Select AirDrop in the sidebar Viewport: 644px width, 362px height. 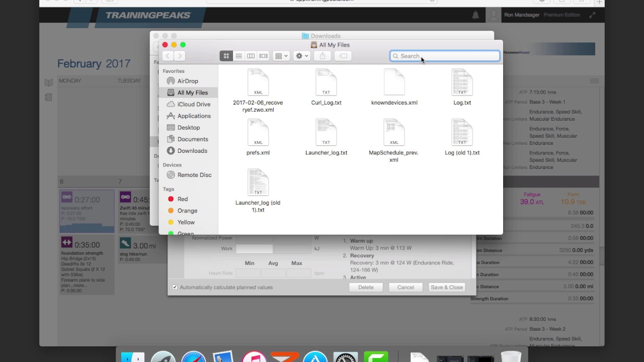tap(188, 81)
